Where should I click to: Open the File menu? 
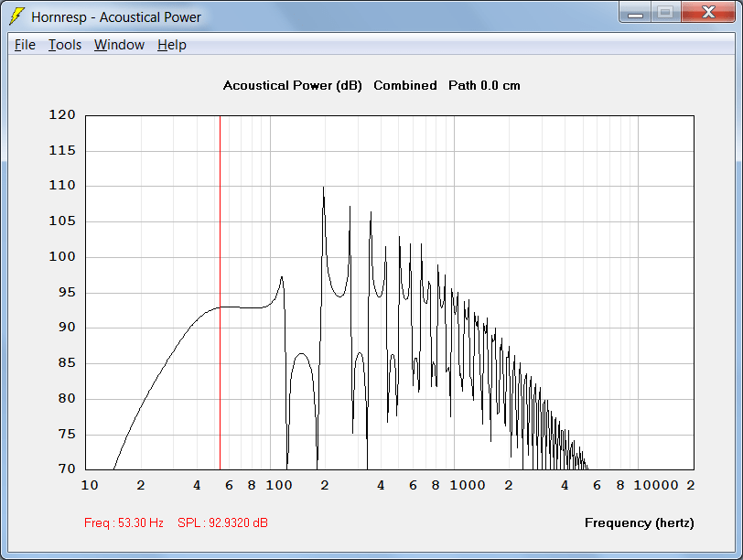25,45
